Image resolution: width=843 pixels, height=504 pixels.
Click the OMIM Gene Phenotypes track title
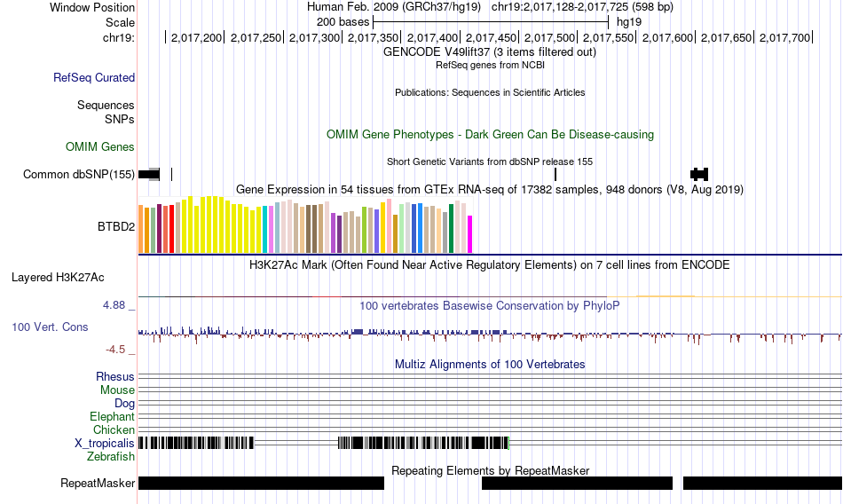[490, 135]
